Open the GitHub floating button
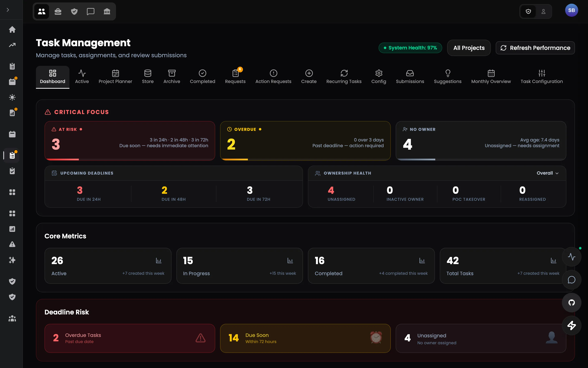 click(571, 303)
